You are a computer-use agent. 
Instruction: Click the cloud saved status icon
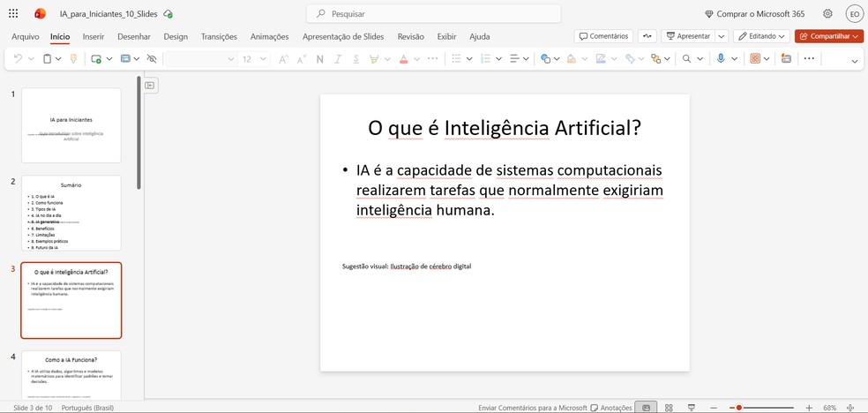click(x=168, y=14)
